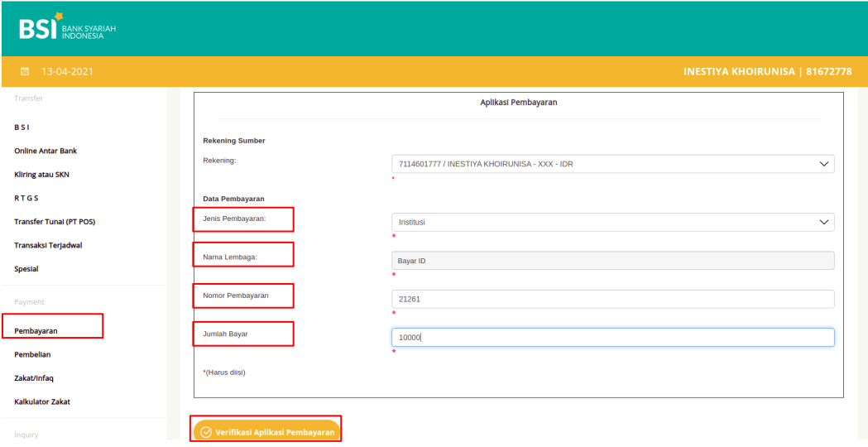Image resolution: width=868 pixels, height=447 pixels.
Task: Open the Rekening account dropdown
Action: click(611, 164)
